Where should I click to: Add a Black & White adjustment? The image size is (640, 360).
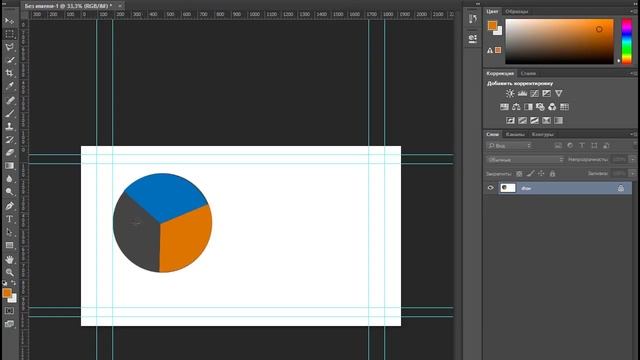click(x=528, y=107)
